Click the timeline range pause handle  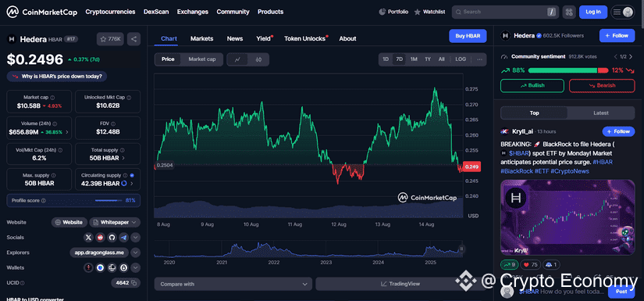(x=461, y=249)
